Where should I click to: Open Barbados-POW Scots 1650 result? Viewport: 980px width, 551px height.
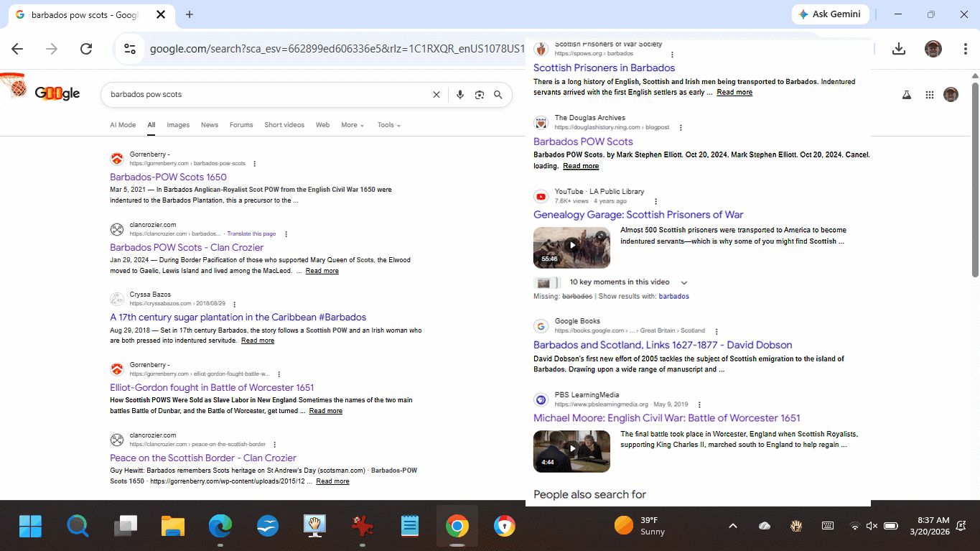pyautogui.click(x=168, y=177)
